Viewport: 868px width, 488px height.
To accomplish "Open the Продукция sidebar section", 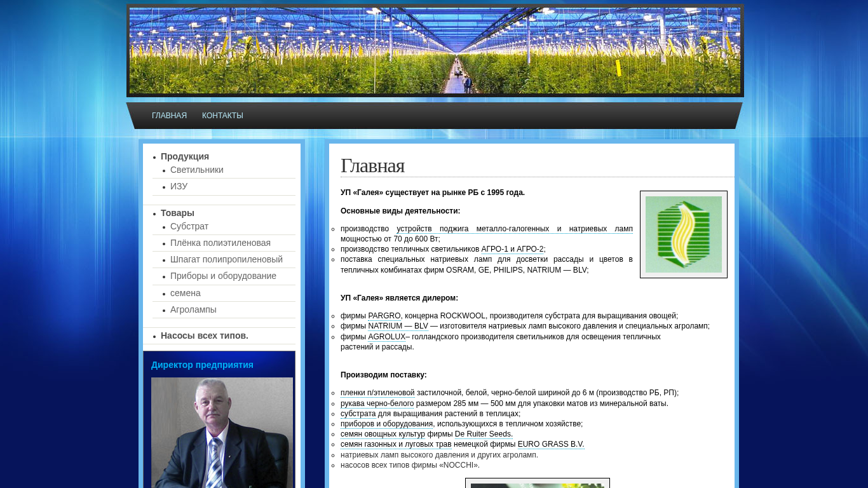I will (185, 156).
